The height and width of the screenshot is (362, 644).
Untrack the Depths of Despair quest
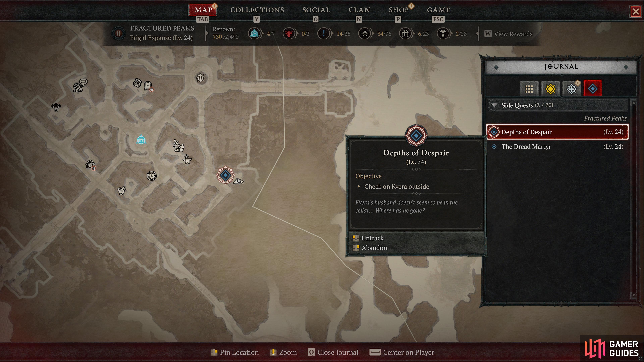(x=372, y=238)
